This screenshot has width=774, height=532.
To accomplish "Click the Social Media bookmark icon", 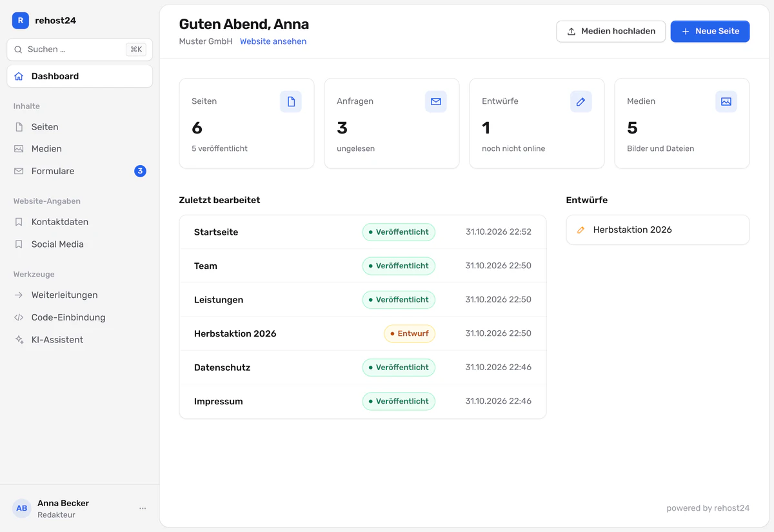I will pyautogui.click(x=19, y=244).
